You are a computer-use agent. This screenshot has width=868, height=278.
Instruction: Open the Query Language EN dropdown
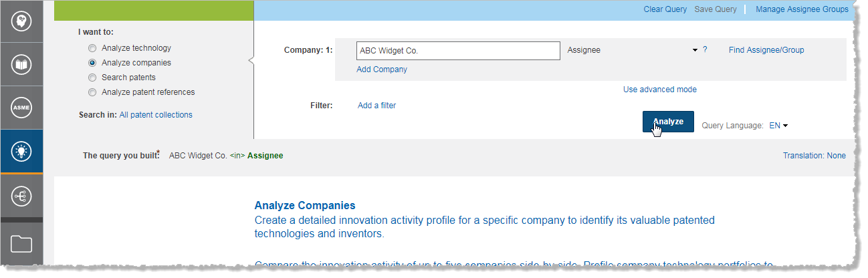(778, 125)
